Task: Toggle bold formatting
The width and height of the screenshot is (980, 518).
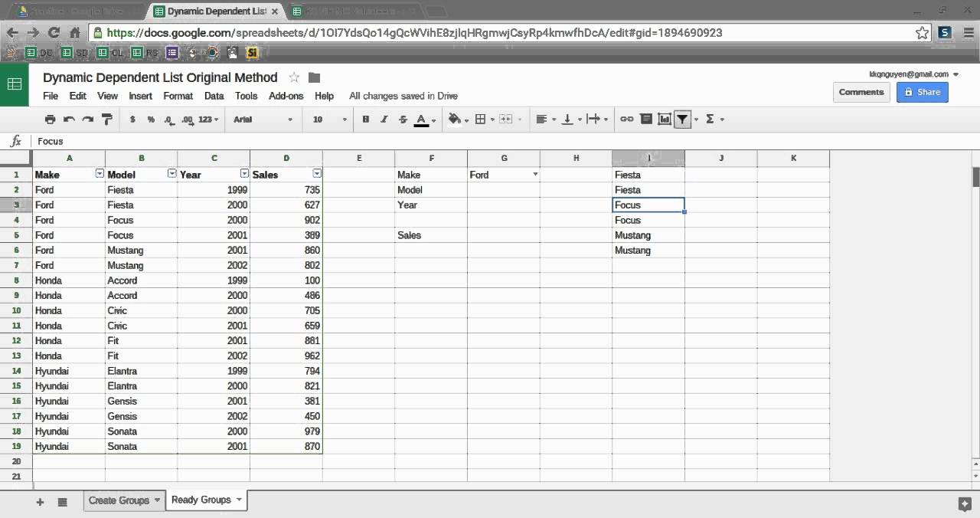Action: 366,119
